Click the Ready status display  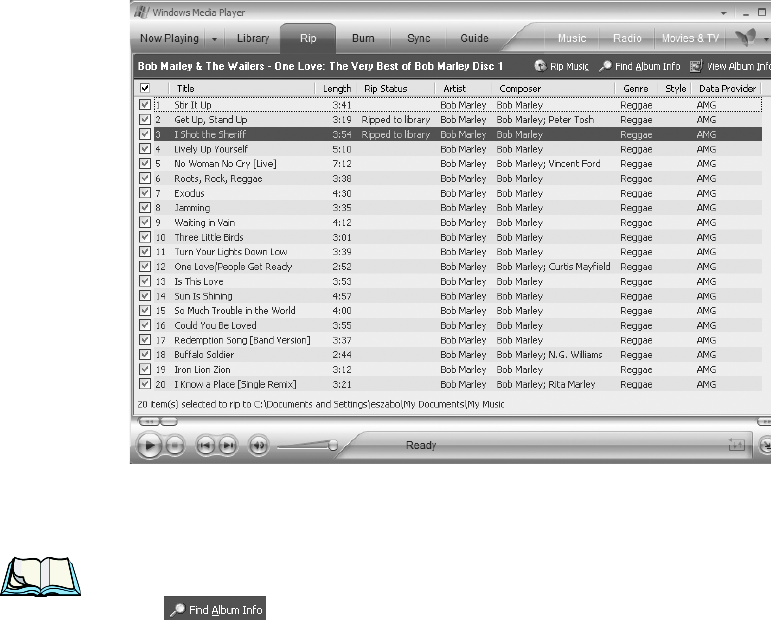click(x=421, y=445)
